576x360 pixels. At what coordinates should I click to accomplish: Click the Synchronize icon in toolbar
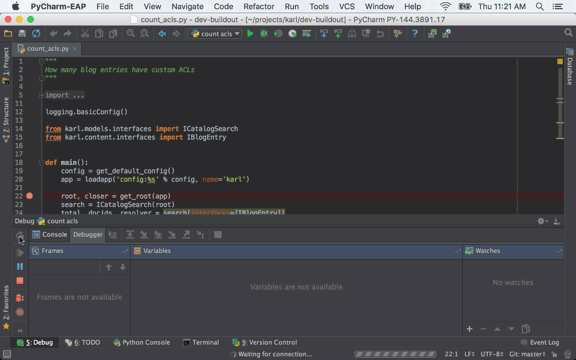(36, 34)
